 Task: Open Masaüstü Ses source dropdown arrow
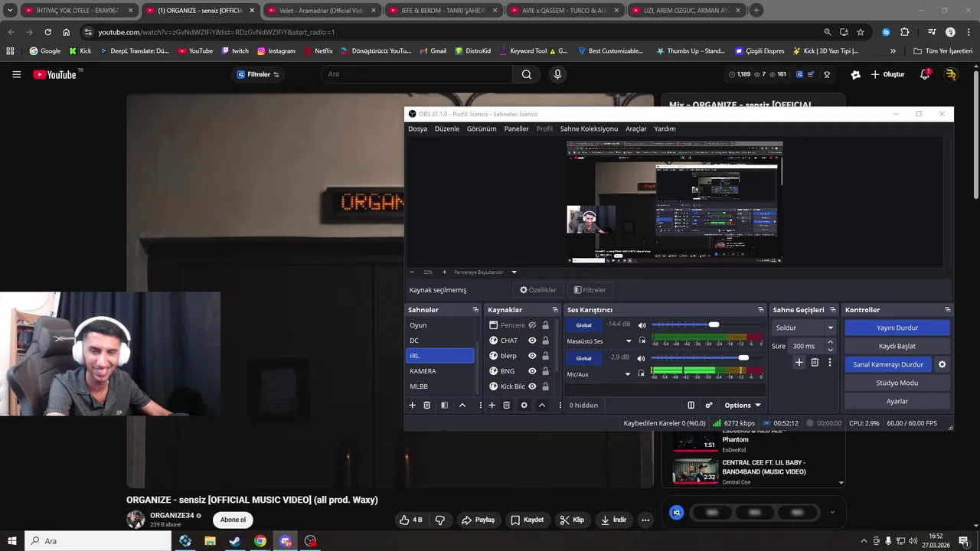click(629, 341)
